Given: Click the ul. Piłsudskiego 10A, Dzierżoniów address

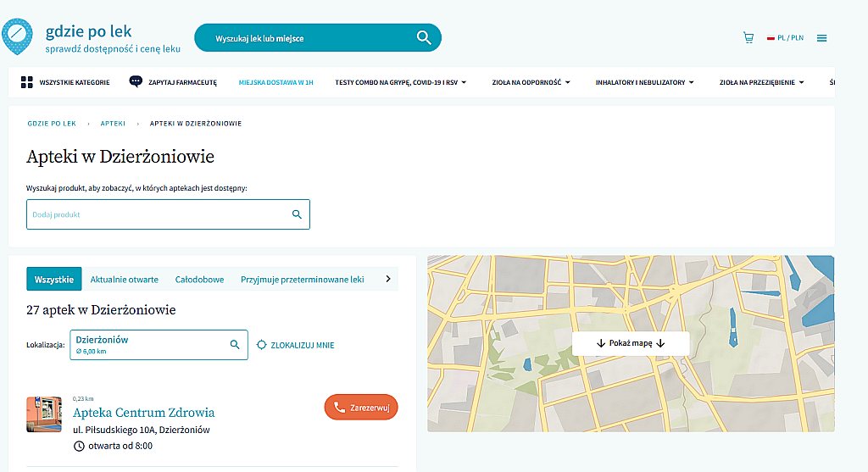Looking at the screenshot, I should click(142, 430).
